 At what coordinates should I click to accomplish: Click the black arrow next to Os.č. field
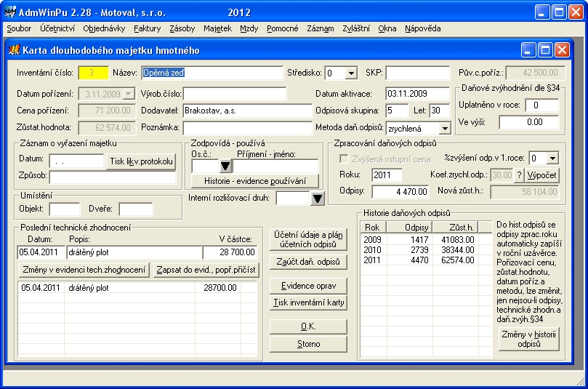(225, 166)
